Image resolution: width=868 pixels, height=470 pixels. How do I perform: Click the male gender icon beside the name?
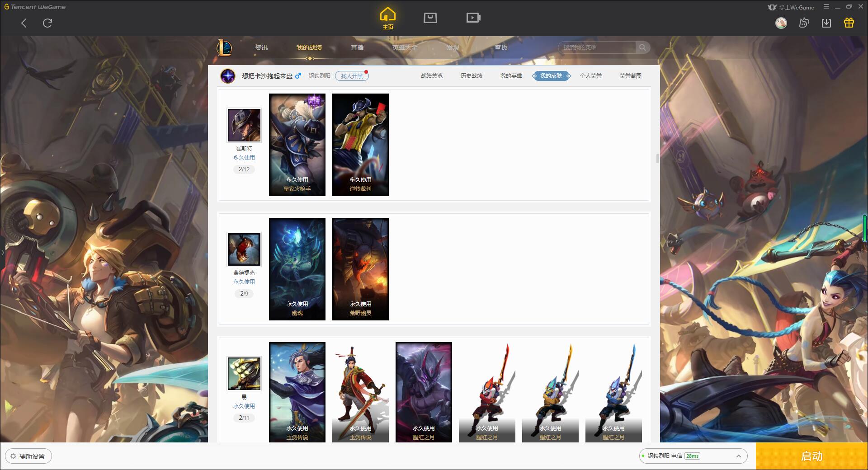click(298, 76)
